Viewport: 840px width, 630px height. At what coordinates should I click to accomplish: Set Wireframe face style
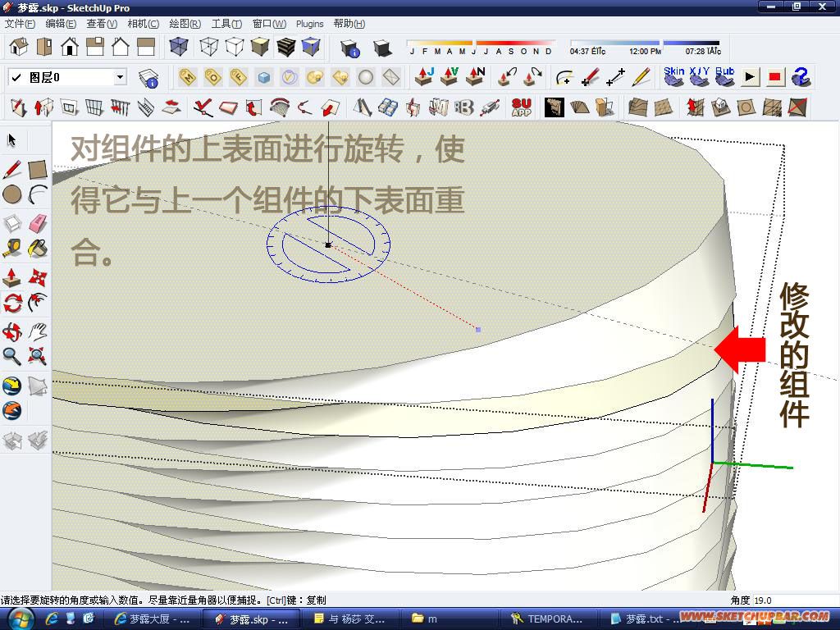click(x=209, y=47)
